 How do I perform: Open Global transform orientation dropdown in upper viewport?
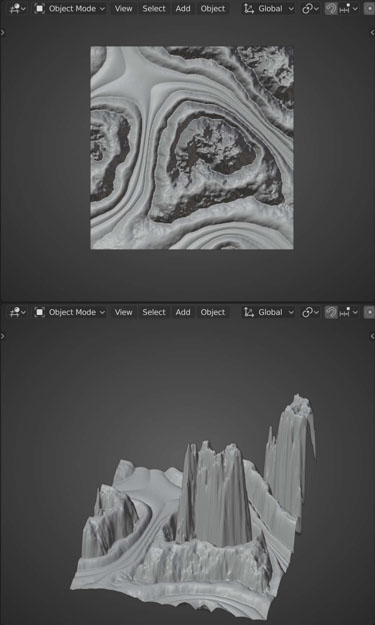[269, 8]
